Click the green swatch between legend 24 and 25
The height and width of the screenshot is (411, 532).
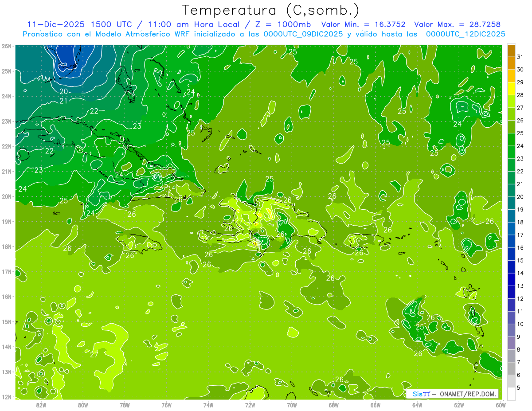(511, 139)
